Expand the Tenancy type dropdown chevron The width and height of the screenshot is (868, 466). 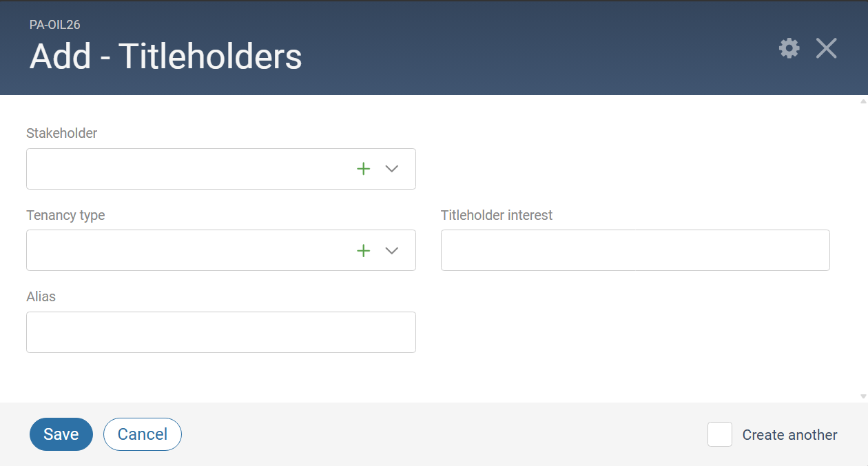[392, 250]
